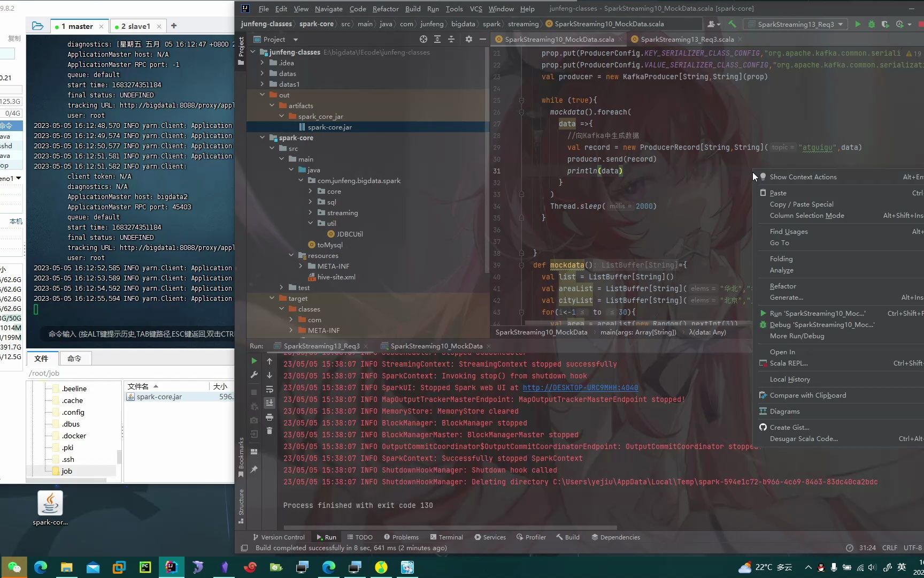Screen dimensions: 924x578
Task: Open the Refactor menu
Action: [x=386, y=9]
